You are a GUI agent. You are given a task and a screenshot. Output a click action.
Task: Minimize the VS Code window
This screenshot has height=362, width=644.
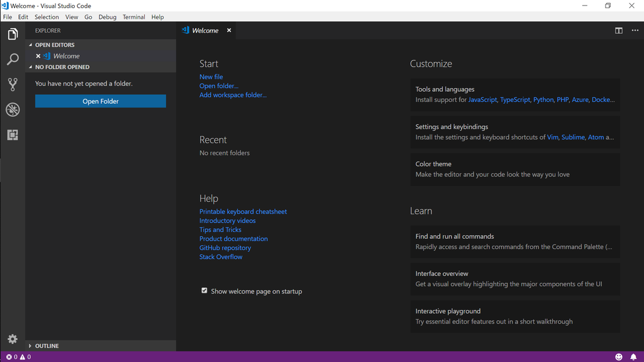tap(585, 6)
